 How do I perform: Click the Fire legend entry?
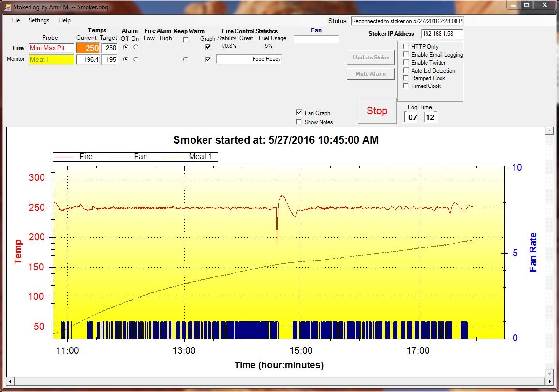[x=74, y=157]
